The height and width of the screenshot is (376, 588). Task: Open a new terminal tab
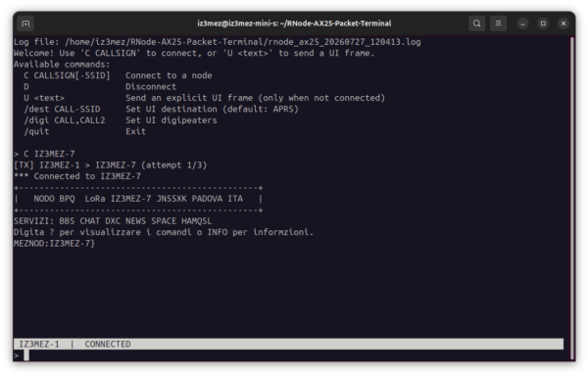coord(25,23)
